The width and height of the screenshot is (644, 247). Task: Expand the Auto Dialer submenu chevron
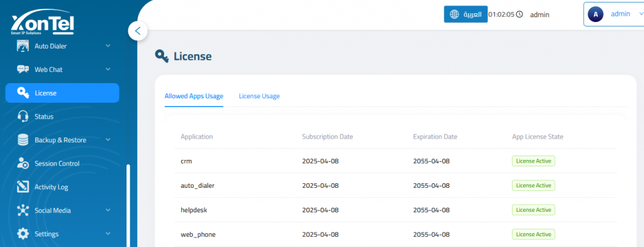tap(108, 46)
